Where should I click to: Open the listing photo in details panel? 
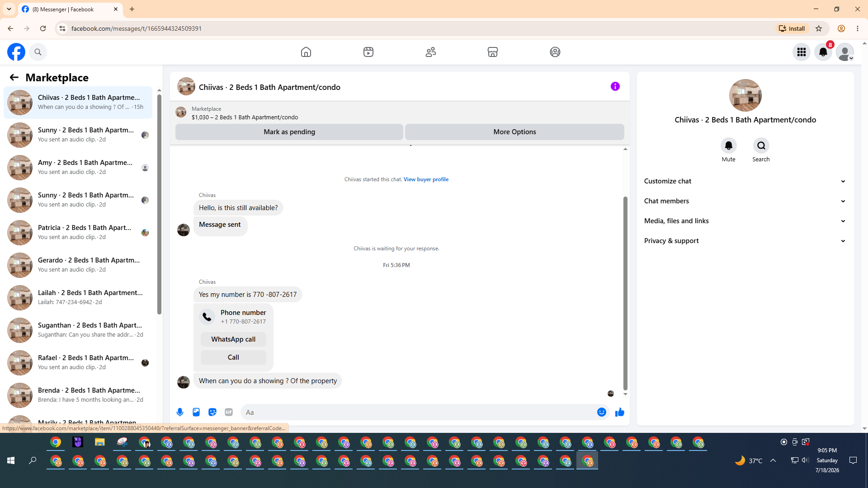coord(745,95)
